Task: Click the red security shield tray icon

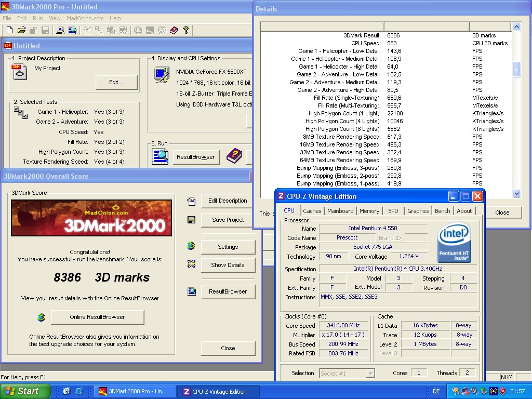Action: point(503,391)
